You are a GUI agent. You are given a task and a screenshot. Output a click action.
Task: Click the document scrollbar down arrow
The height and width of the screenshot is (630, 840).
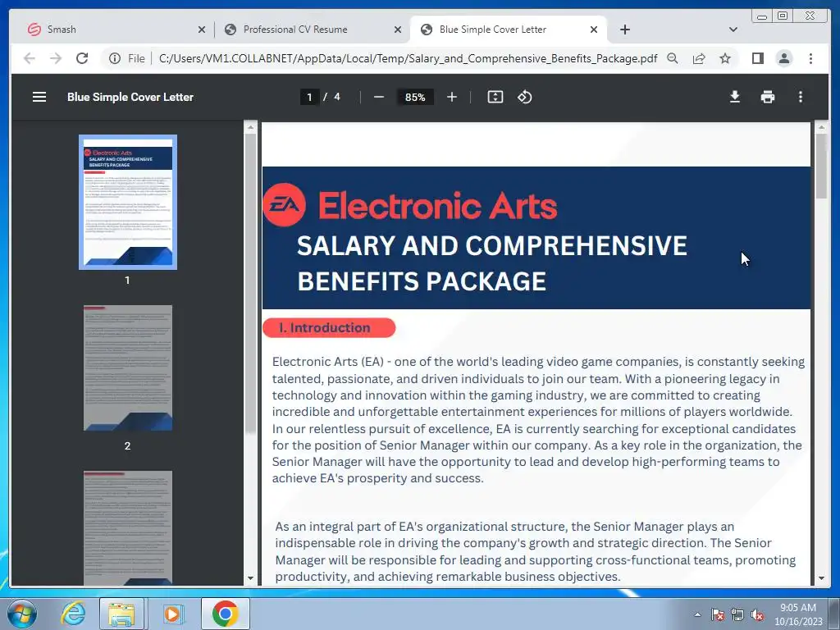[x=821, y=578]
